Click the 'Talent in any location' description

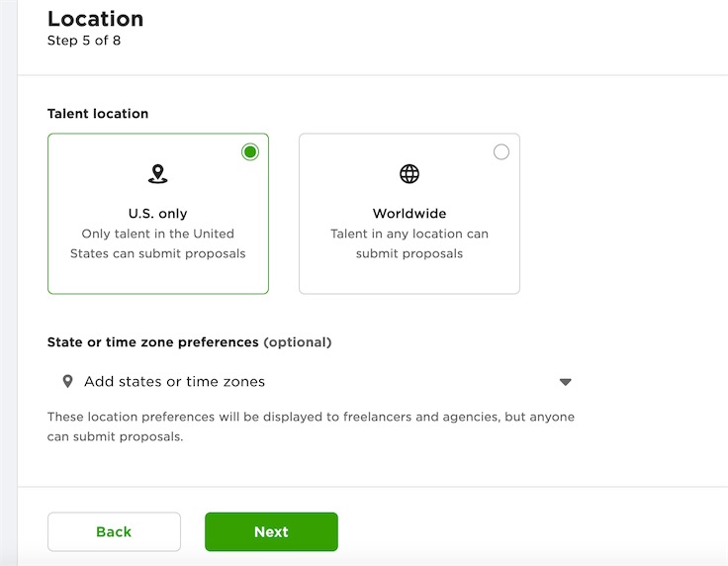coord(409,243)
